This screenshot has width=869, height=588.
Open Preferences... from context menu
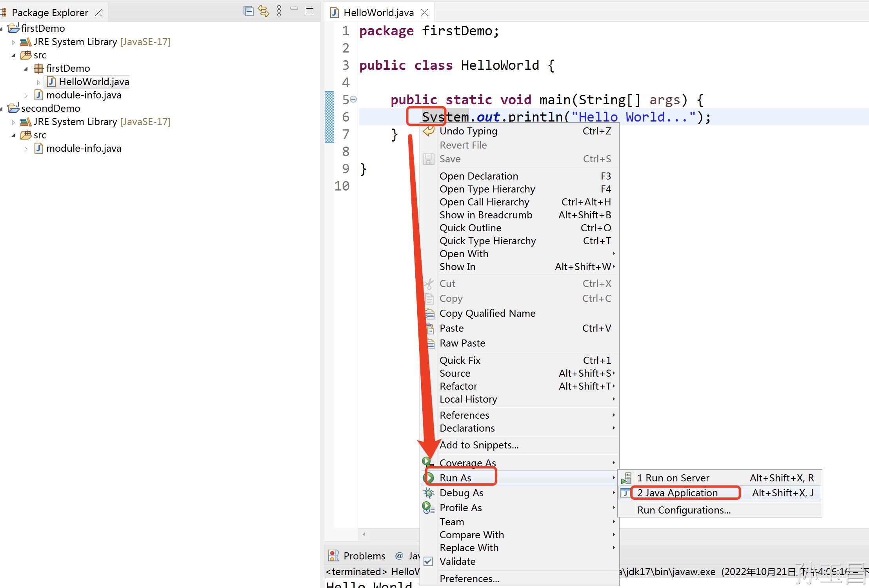coord(469,579)
